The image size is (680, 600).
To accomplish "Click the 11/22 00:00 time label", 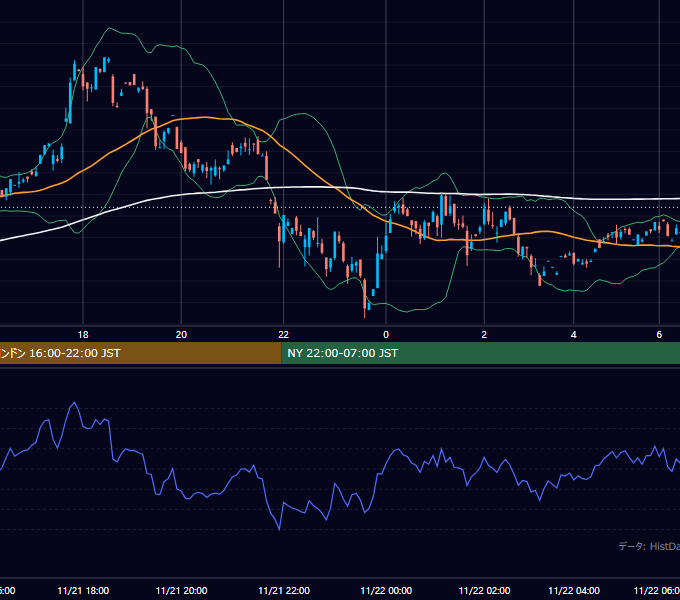I will (386, 590).
